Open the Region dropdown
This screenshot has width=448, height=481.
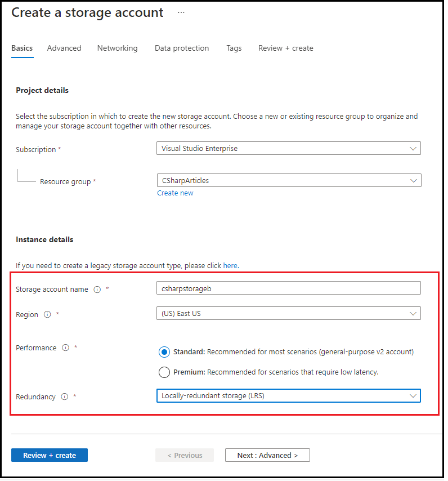288,314
